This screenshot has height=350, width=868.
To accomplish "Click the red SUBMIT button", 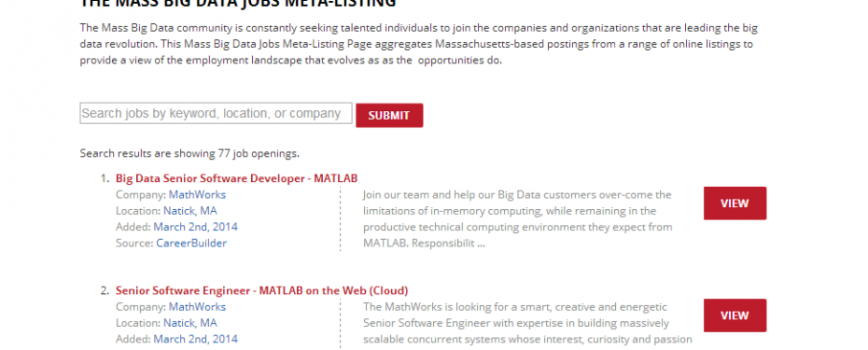I will (389, 115).
